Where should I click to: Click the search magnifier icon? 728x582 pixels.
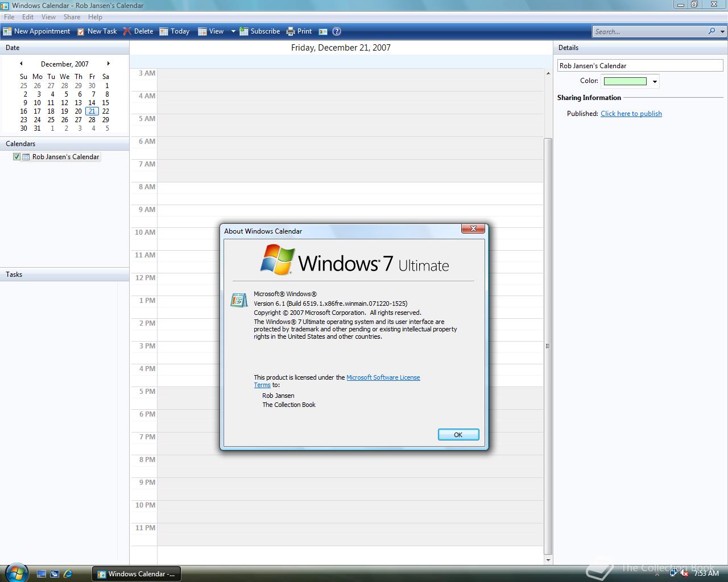pyautogui.click(x=712, y=31)
